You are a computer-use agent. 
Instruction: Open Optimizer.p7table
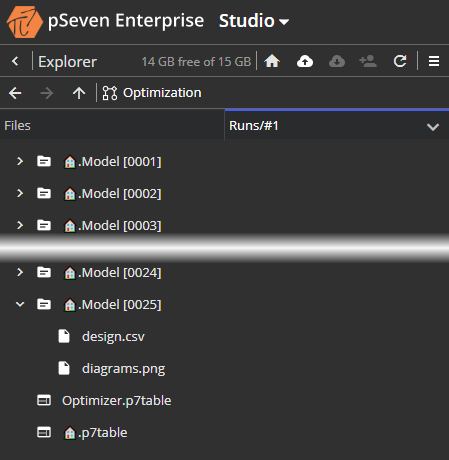pos(116,400)
